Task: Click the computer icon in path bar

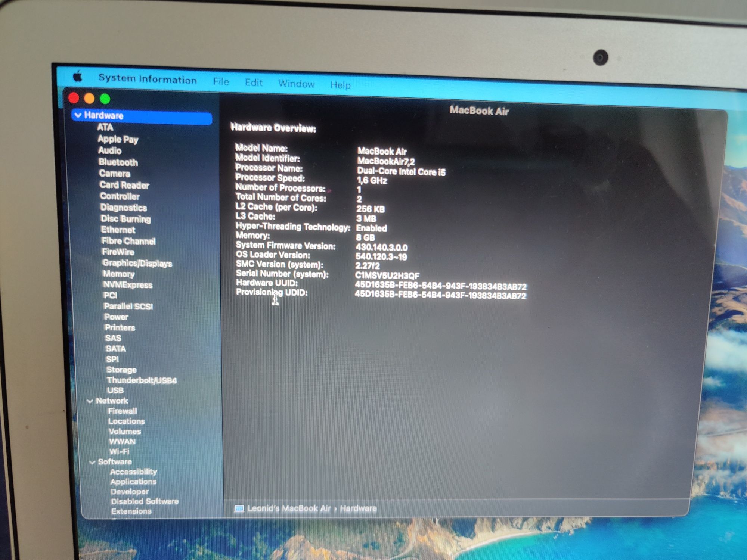Action: (x=239, y=508)
